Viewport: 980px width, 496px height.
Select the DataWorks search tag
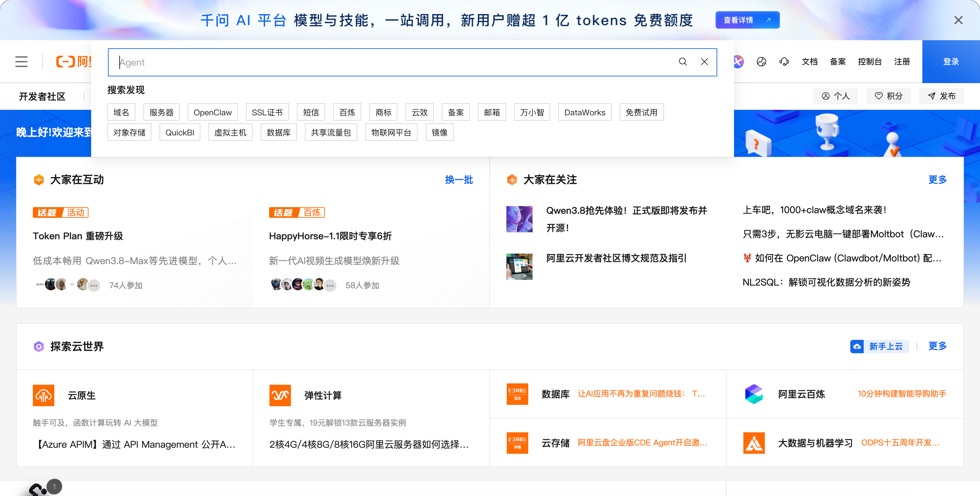tap(585, 112)
